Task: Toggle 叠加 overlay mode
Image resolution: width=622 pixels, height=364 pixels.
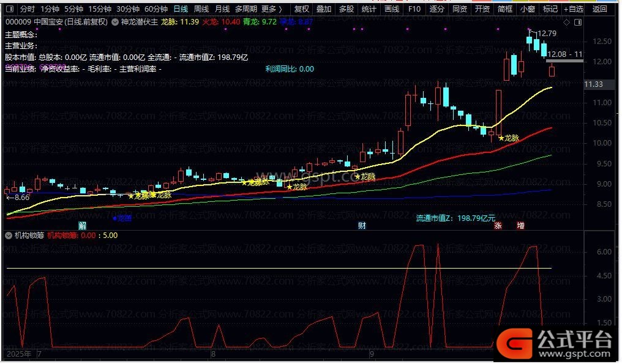Action: pos(324,9)
